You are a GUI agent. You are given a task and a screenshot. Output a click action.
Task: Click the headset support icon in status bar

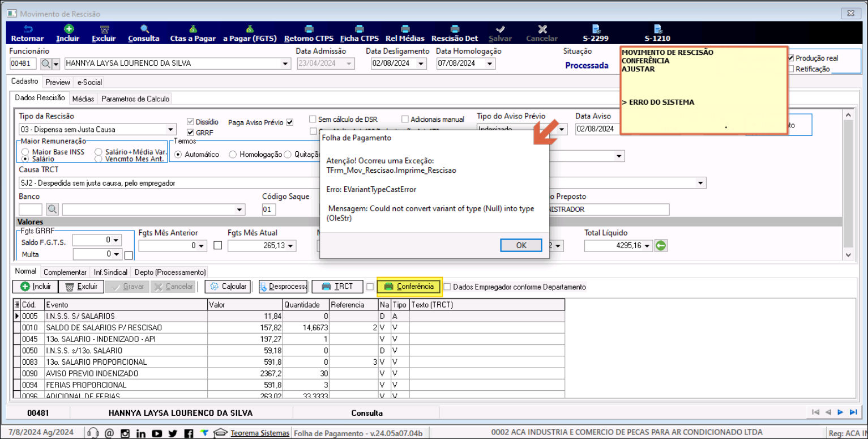pos(95,433)
